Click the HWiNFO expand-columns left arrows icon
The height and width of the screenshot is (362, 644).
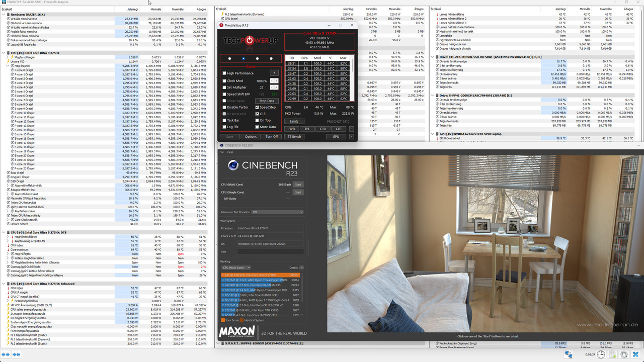[5, 354]
